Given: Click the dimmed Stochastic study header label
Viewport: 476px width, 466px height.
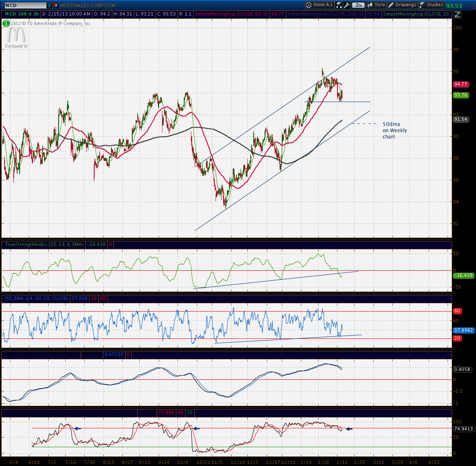Looking at the screenshot, I should pos(70,412).
